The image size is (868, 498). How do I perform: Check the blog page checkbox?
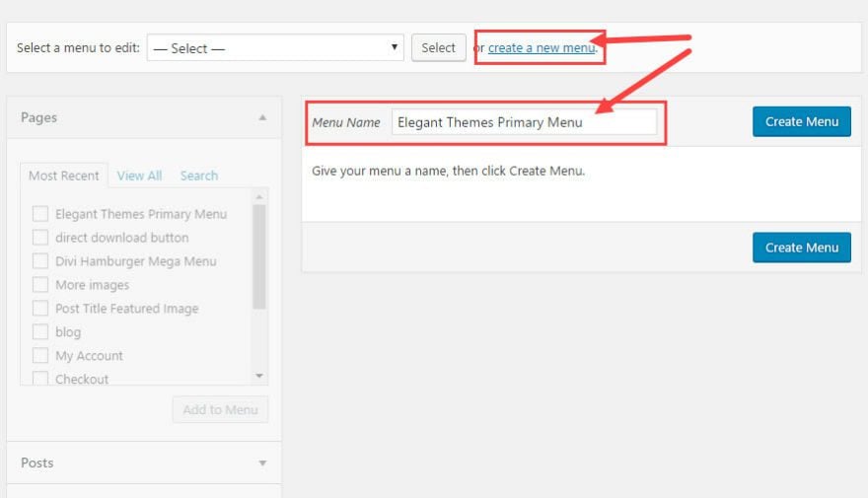coord(40,331)
